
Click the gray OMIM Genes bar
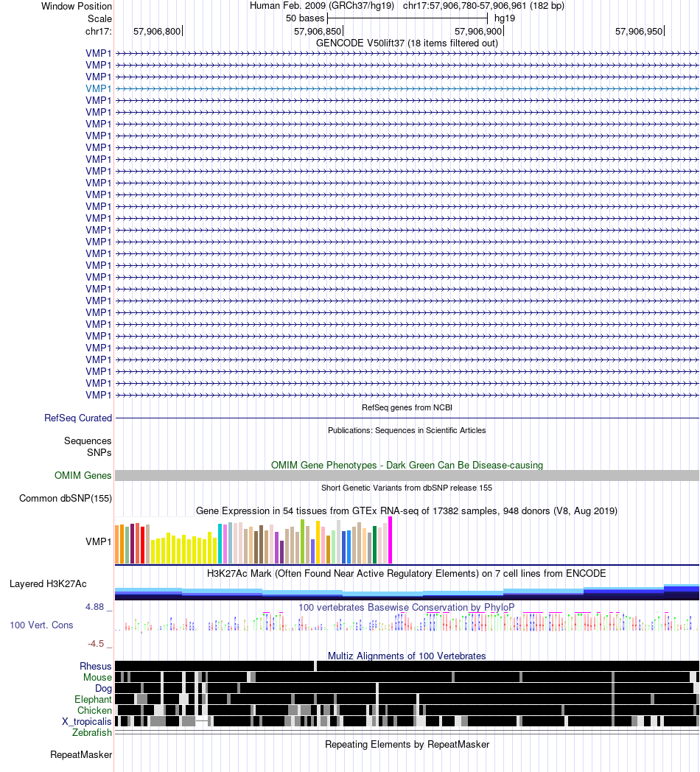coord(407,476)
